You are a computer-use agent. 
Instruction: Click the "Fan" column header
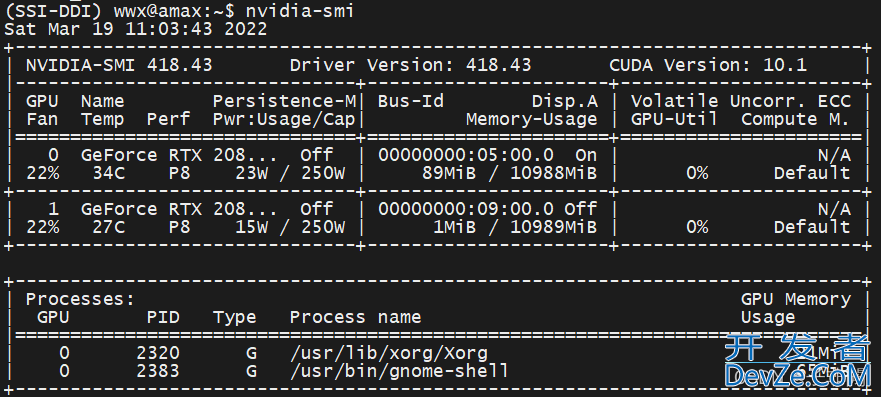point(42,119)
